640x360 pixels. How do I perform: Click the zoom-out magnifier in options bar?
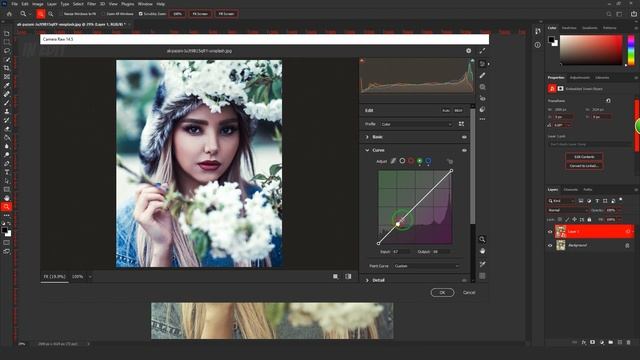(x=51, y=14)
